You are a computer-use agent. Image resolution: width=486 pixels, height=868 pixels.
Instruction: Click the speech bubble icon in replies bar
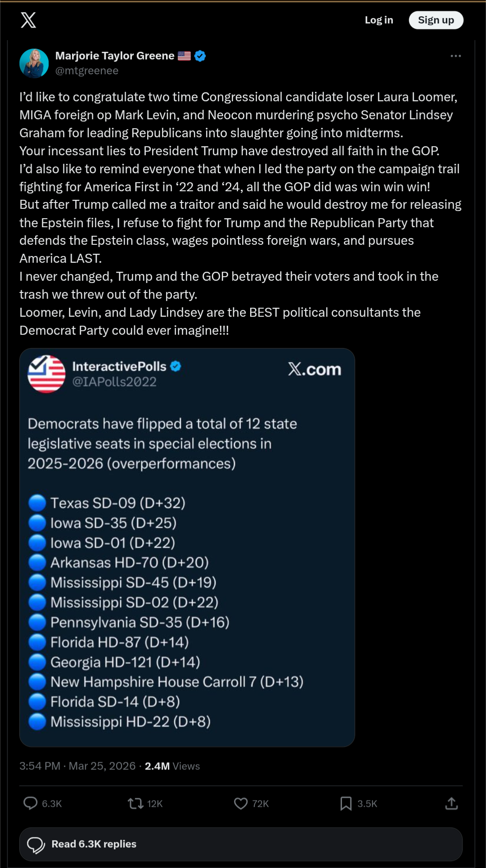click(x=36, y=844)
